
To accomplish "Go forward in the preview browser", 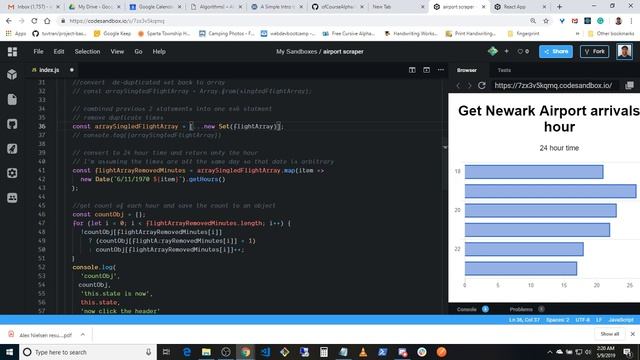I will [469, 85].
